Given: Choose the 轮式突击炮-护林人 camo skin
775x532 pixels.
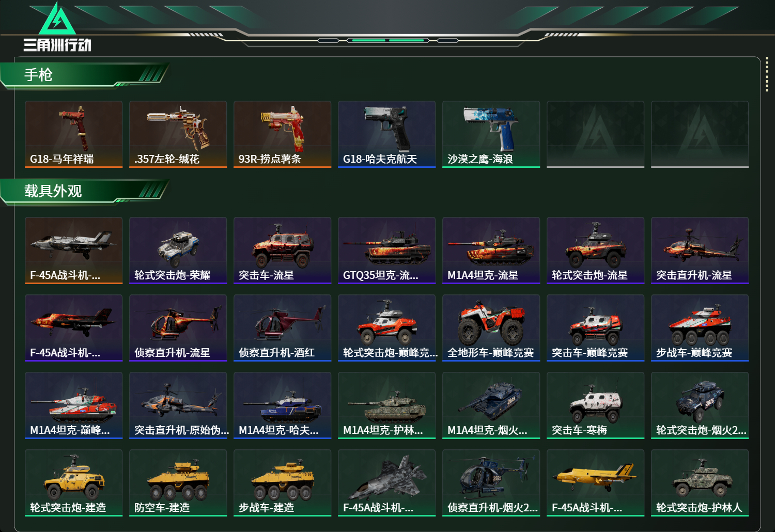Looking at the screenshot, I should tap(700, 483).
